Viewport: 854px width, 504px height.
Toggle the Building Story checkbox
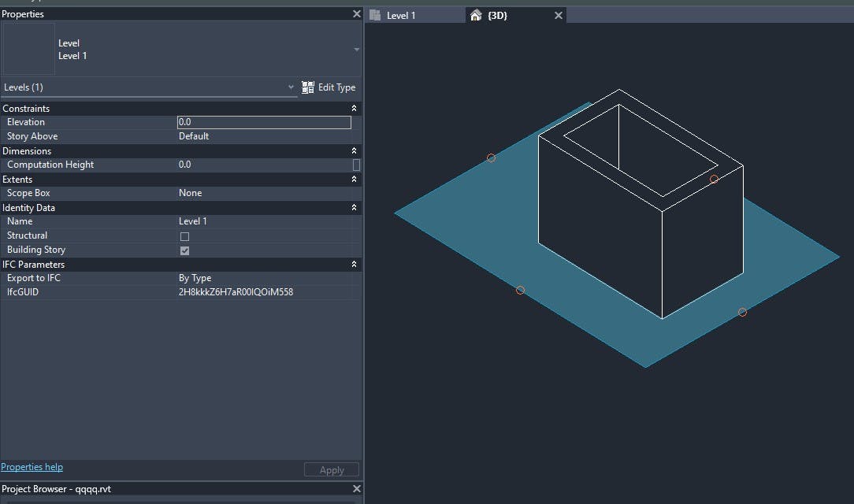[185, 250]
